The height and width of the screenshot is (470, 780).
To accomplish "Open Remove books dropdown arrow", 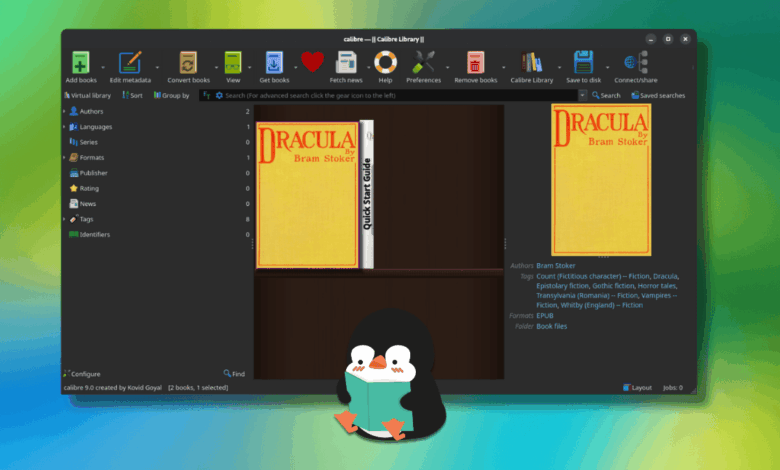I will click(503, 67).
